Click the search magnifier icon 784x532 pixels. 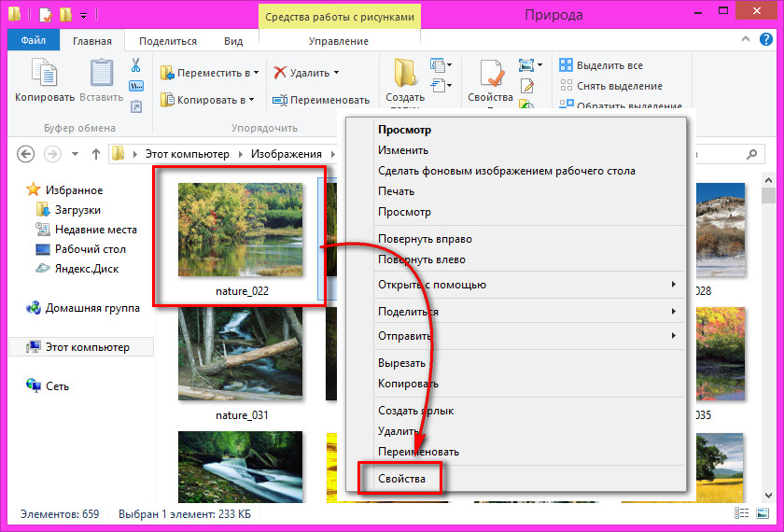(x=751, y=155)
